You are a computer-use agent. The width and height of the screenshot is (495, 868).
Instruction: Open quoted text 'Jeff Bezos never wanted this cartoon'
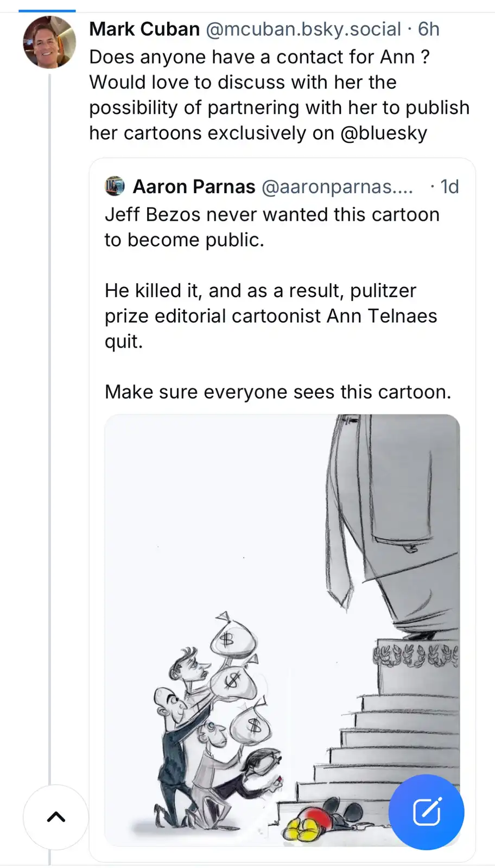tap(272, 214)
